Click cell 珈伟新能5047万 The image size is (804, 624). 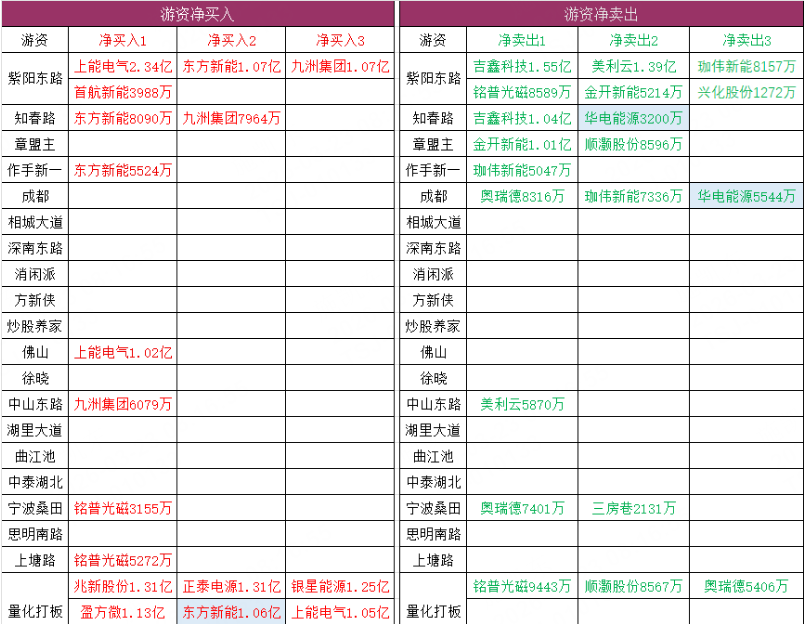[522, 170]
